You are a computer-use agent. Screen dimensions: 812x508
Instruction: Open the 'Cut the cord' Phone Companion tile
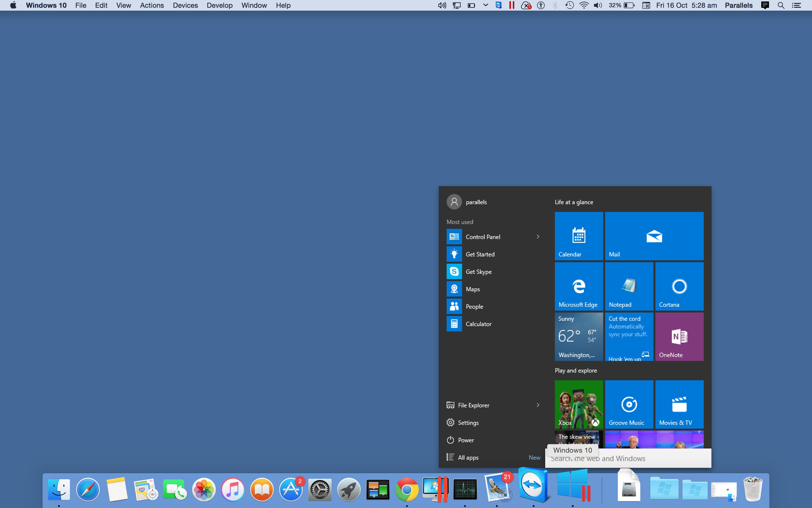pyautogui.click(x=629, y=337)
